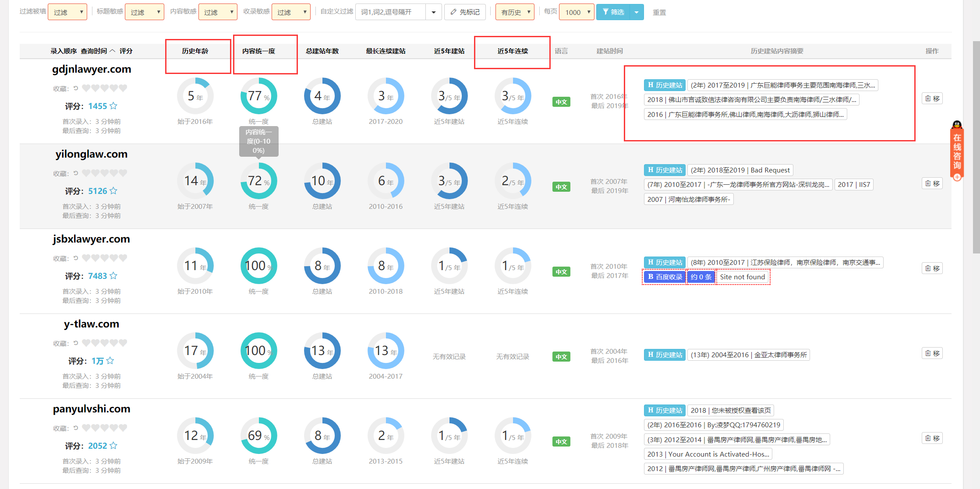Set fifth heart rating for panyulvshi.com
980x489 pixels.
click(x=123, y=428)
